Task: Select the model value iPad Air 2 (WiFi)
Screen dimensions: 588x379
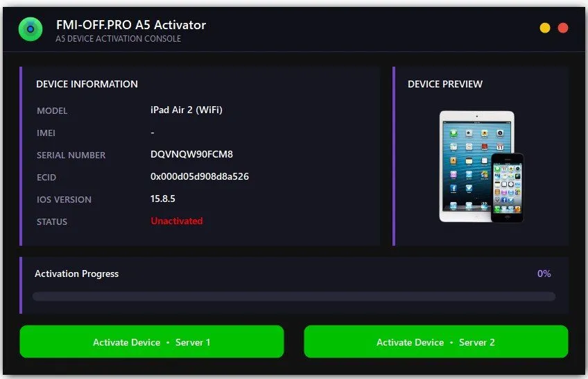Action: tap(187, 110)
